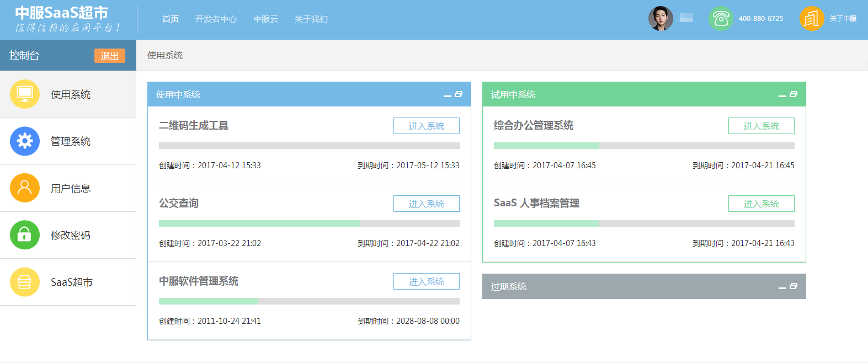This screenshot has height=363, width=868.
Task: Enter the 公交查询 system
Action: (427, 204)
